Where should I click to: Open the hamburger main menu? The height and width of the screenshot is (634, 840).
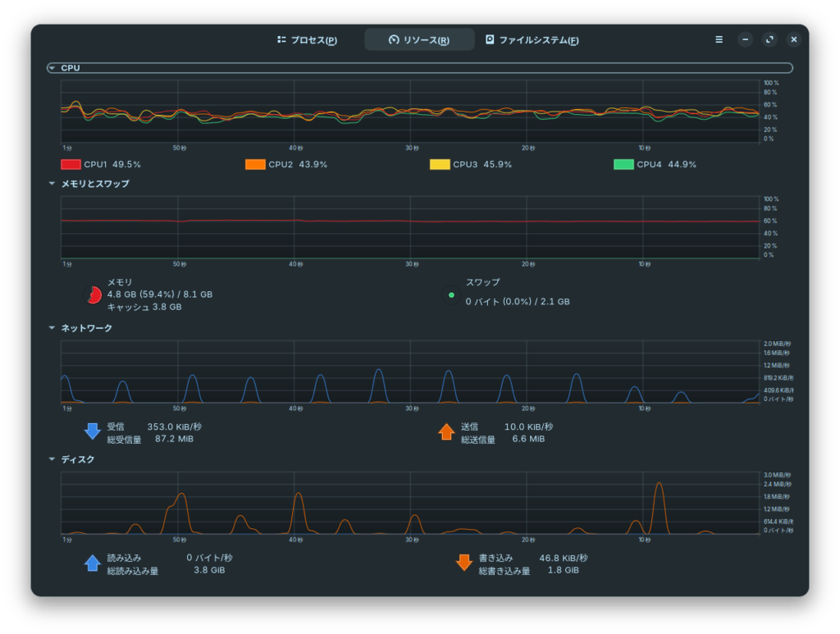[x=719, y=39]
